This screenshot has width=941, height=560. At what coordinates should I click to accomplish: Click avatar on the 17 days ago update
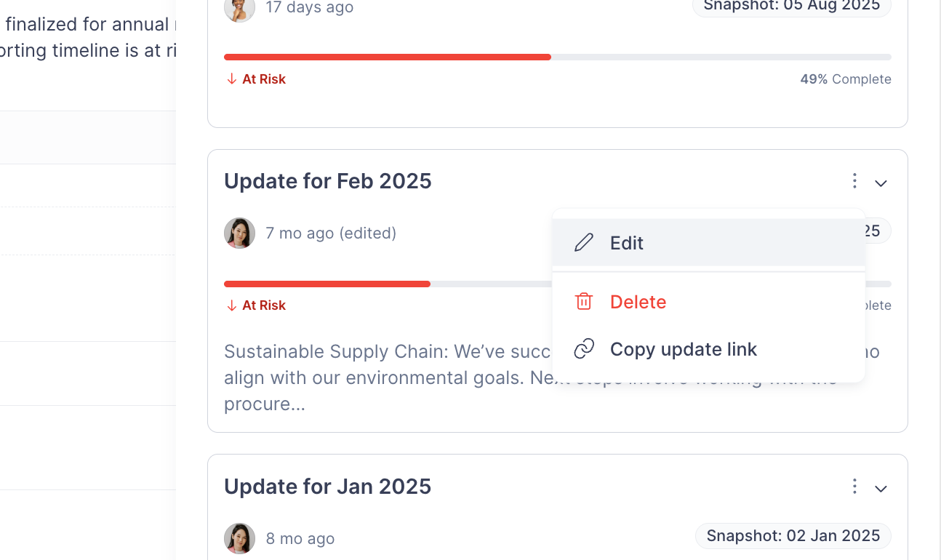click(239, 8)
